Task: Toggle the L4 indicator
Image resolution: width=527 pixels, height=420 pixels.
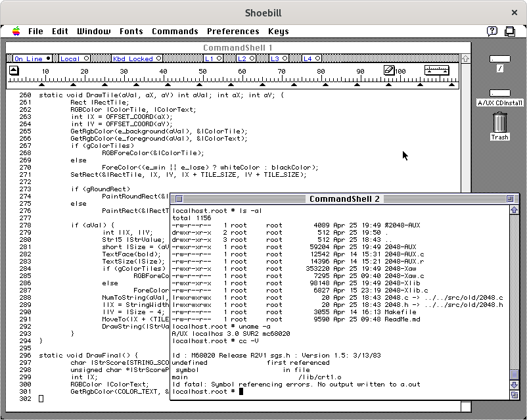Action: [x=311, y=58]
